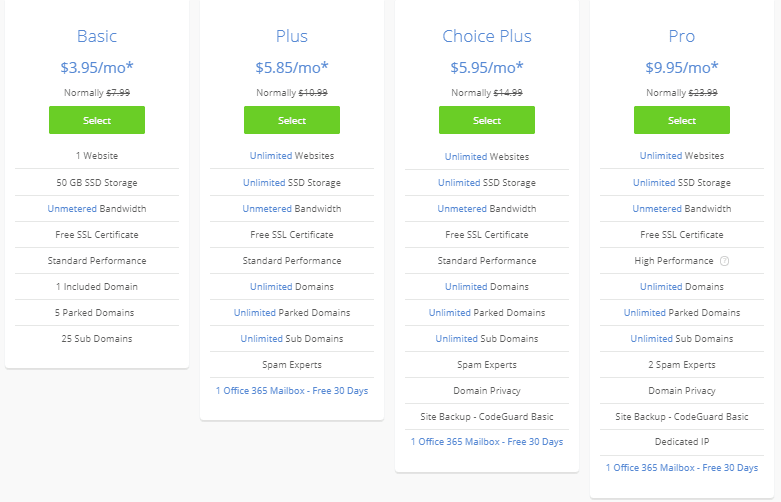781x502 pixels.
Task: Click Unlimited SSD Storage in Choice Plus
Action: pyautogui.click(x=487, y=183)
